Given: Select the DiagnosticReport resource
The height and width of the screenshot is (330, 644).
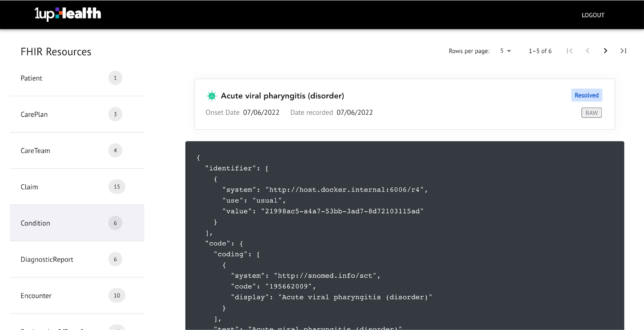Looking at the screenshot, I should tap(77, 259).
